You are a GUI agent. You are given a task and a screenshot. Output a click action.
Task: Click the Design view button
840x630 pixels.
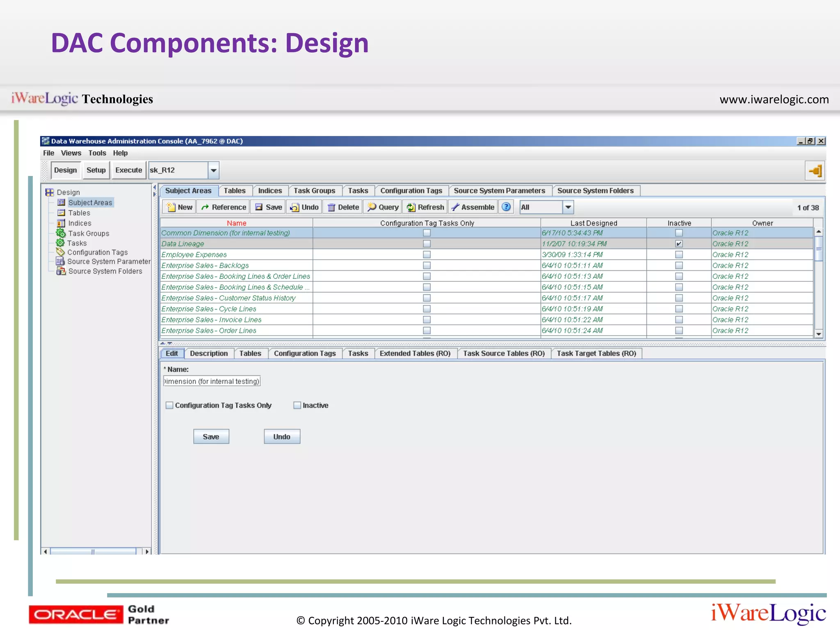65,170
